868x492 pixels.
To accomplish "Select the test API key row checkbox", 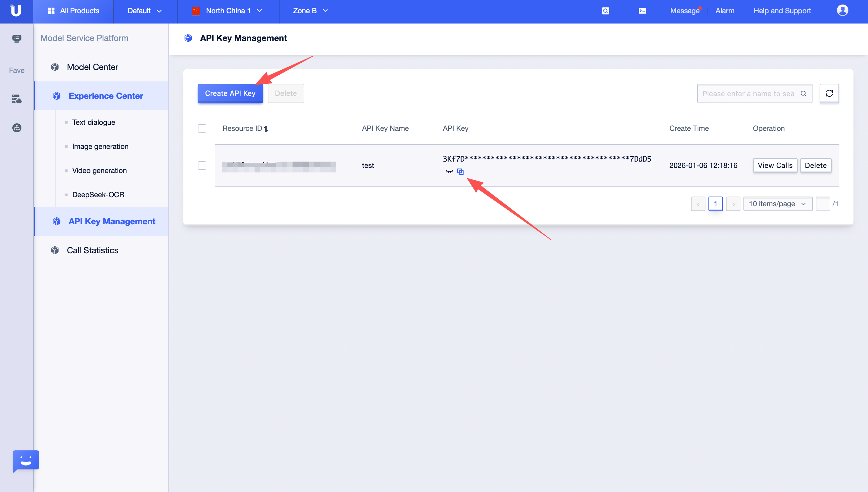I will [202, 166].
